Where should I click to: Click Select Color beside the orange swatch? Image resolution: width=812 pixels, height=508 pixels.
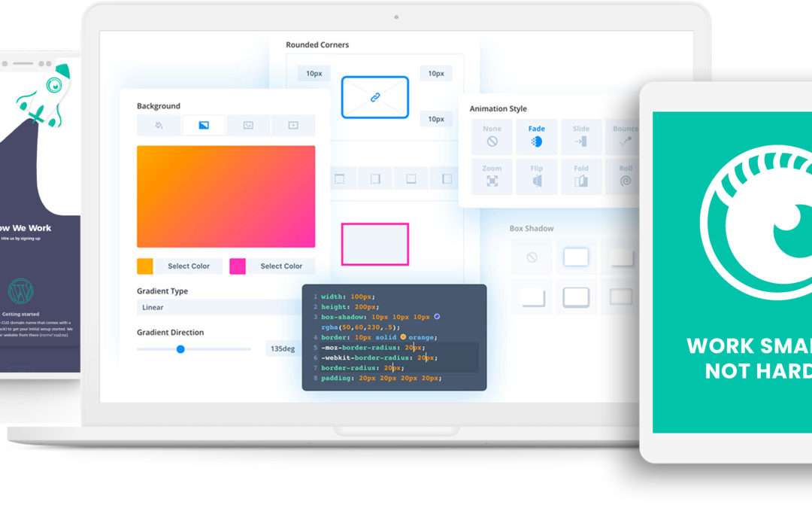coord(189,266)
